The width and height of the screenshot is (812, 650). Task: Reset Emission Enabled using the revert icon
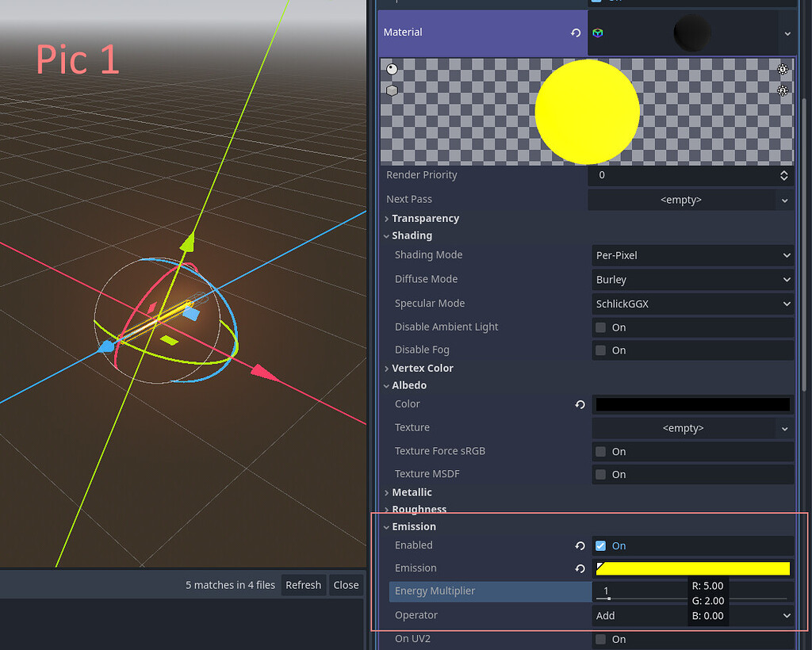tap(580, 545)
